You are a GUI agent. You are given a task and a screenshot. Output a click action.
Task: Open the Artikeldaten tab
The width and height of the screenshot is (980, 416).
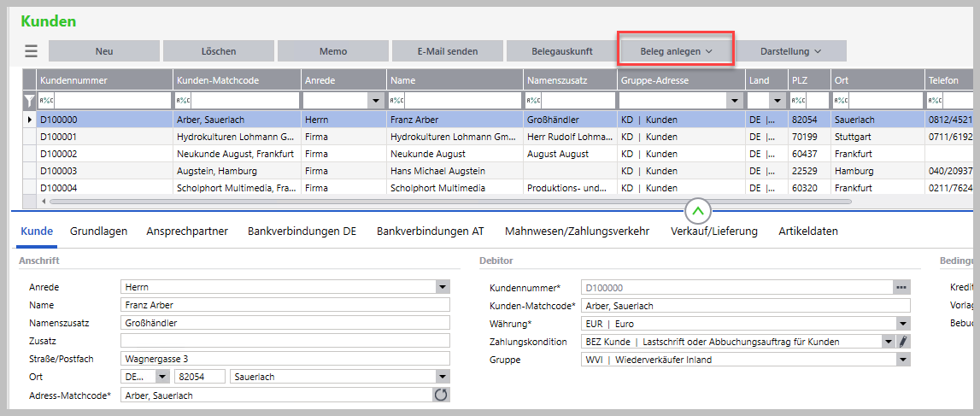click(808, 231)
